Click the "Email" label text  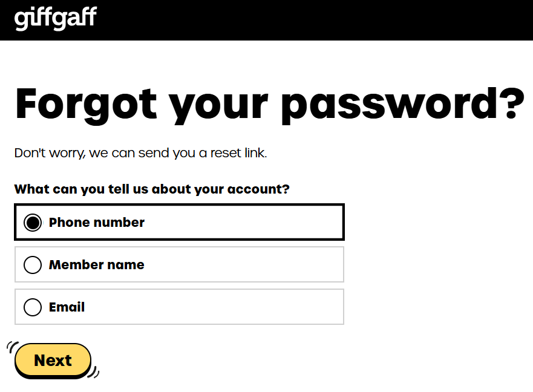(x=67, y=307)
